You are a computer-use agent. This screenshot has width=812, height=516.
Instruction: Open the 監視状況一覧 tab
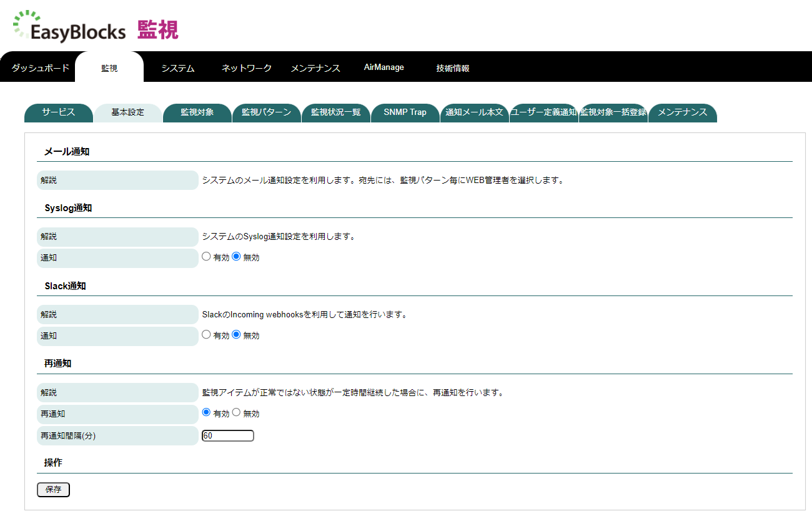pyautogui.click(x=336, y=112)
